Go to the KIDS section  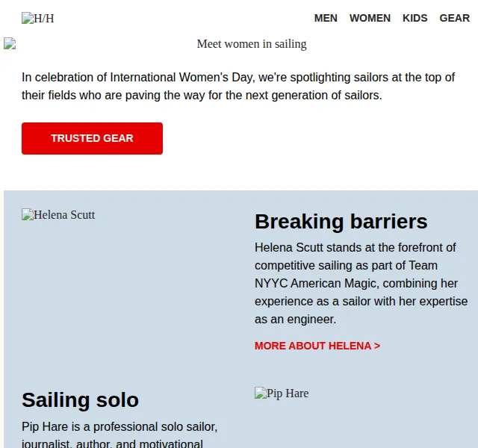415,18
